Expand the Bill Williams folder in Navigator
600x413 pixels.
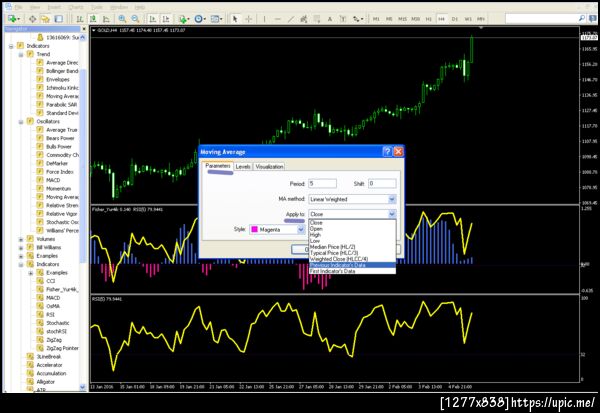[21, 248]
